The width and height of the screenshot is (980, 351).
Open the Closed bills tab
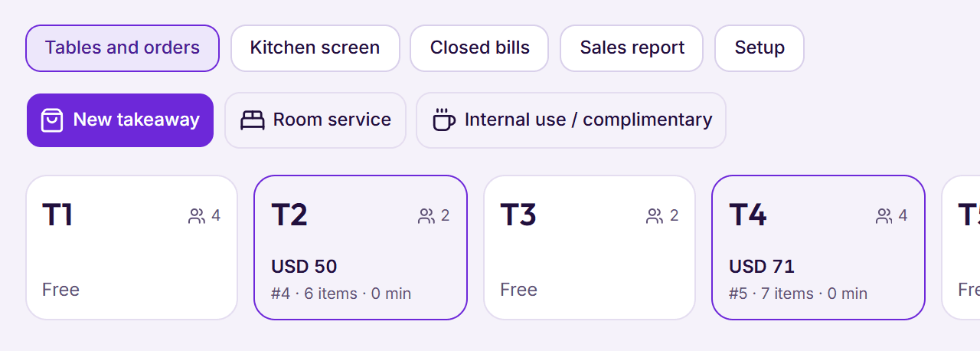pos(479,48)
